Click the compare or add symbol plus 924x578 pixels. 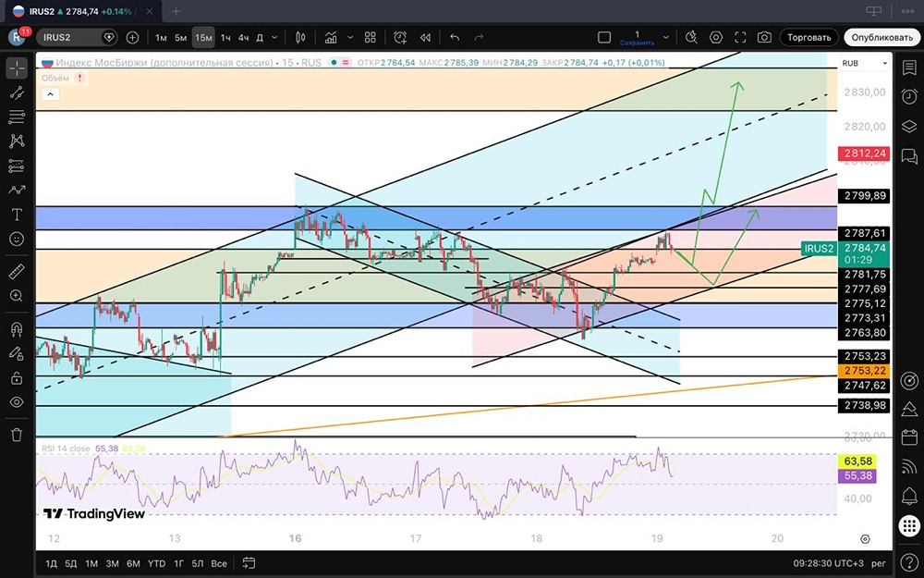point(132,37)
